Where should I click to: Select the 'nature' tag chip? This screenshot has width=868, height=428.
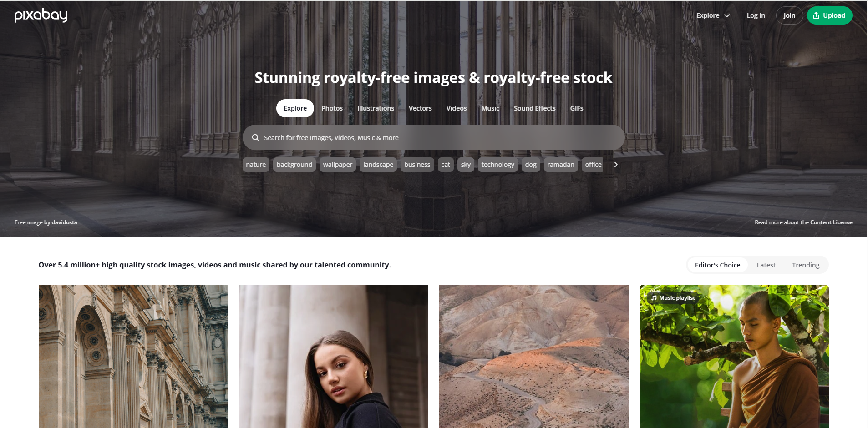tap(256, 165)
